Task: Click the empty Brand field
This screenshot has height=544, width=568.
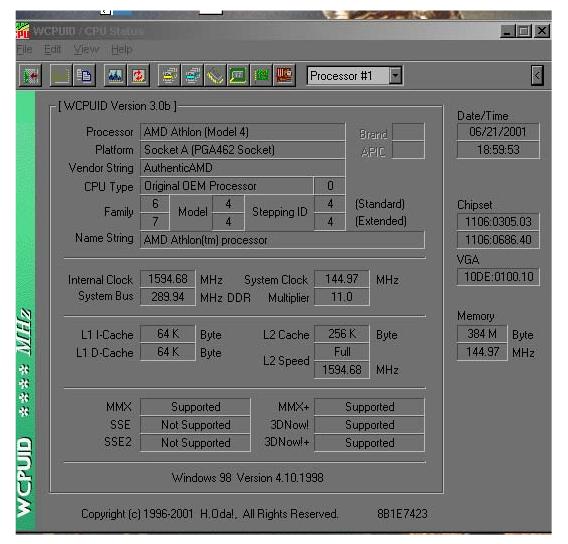Action: click(408, 132)
